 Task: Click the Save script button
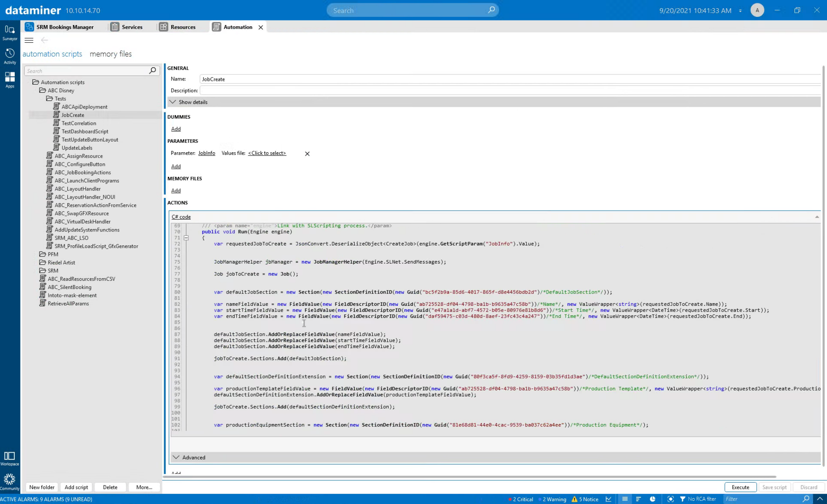click(774, 487)
